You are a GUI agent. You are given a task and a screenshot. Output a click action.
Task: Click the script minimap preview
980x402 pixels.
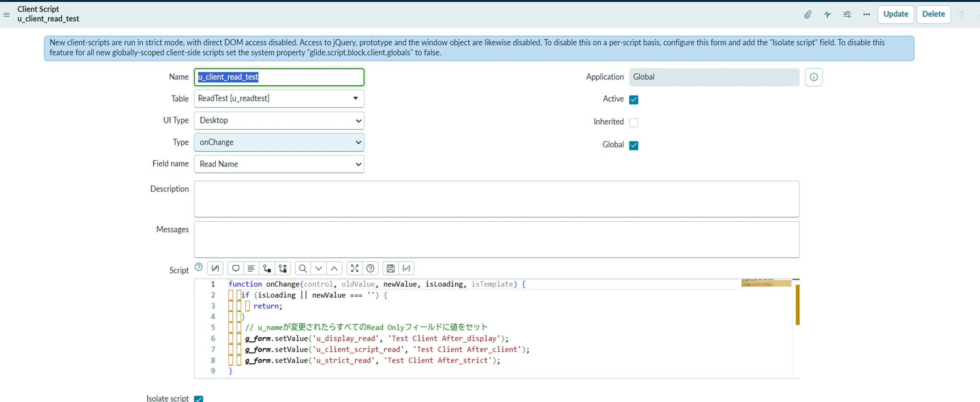[x=766, y=283]
